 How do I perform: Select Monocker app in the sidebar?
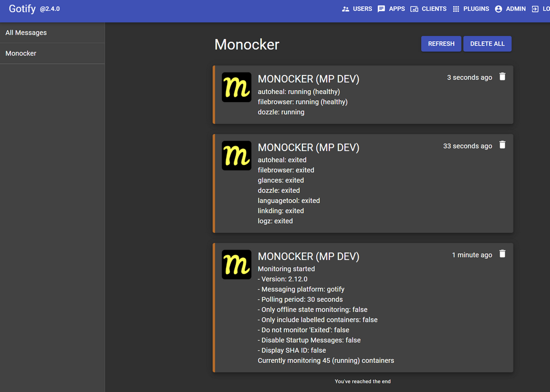pyautogui.click(x=52, y=54)
